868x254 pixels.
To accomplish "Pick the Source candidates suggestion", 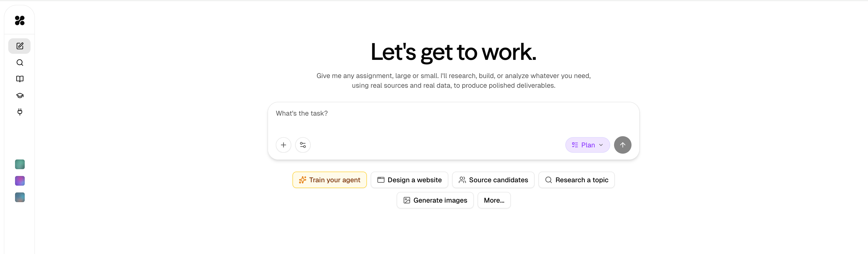I will pos(493,180).
